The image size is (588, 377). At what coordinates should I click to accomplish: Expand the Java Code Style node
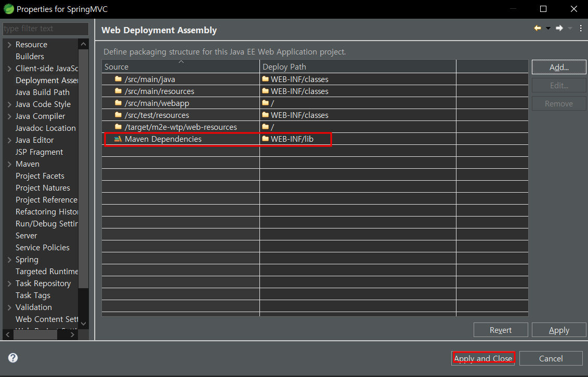9,104
